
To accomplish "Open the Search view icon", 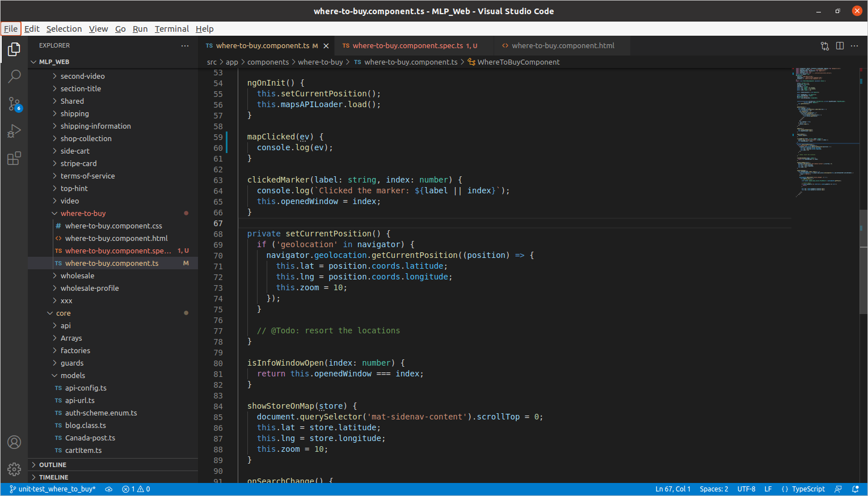I will [x=14, y=76].
